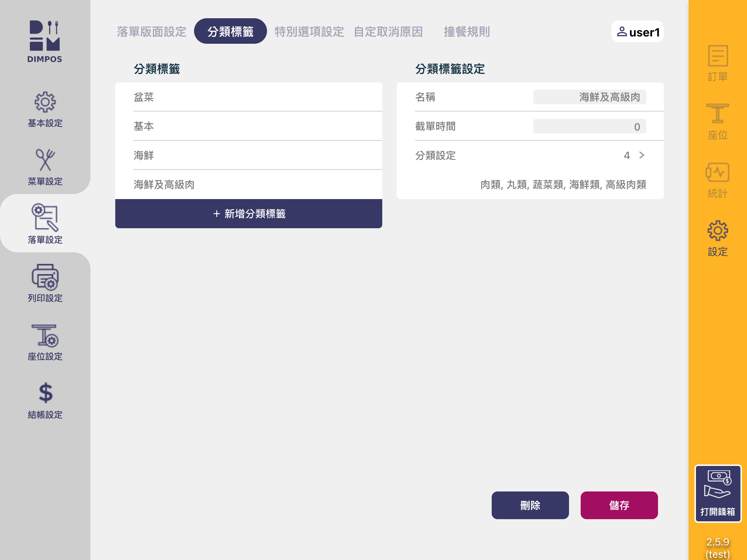Switch to 特別選項設定 tab
This screenshot has width=747, height=560.
pyautogui.click(x=309, y=32)
